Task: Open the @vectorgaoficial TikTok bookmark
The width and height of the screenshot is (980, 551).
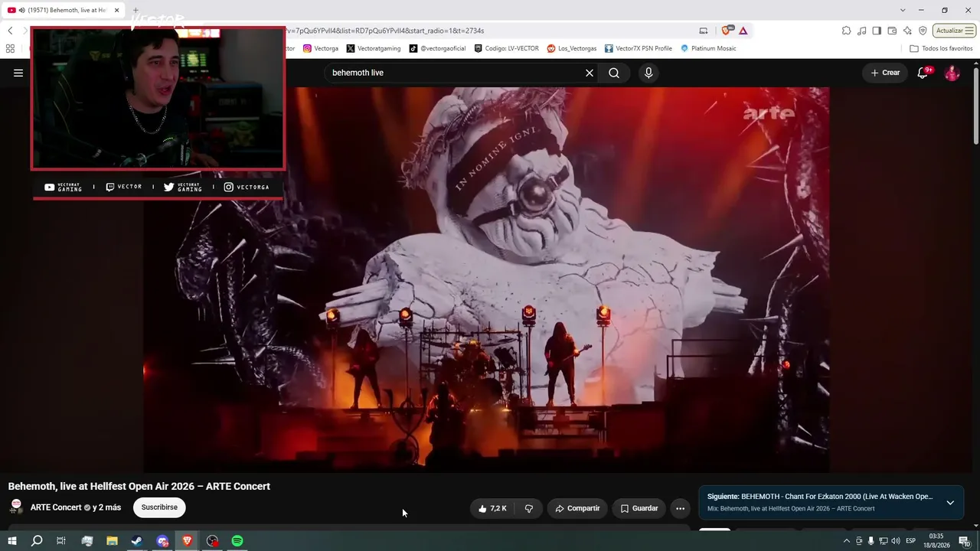Action: click(x=437, y=48)
